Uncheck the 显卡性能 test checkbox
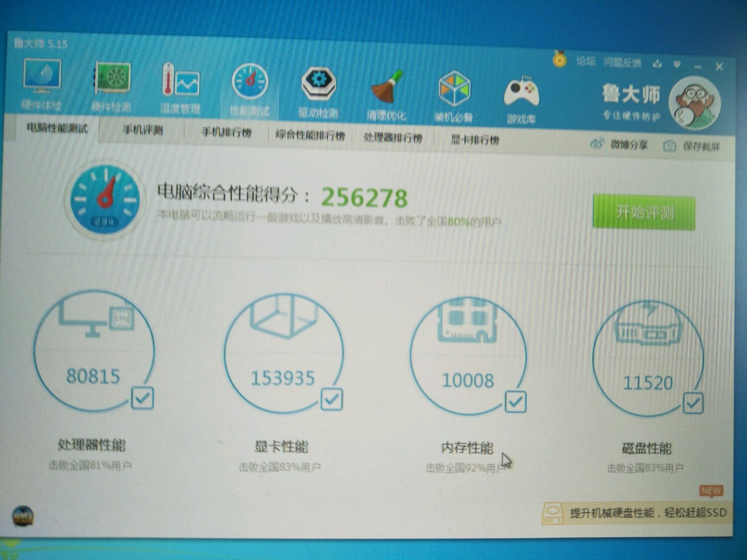This screenshot has height=560, width=747. point(332,400)
